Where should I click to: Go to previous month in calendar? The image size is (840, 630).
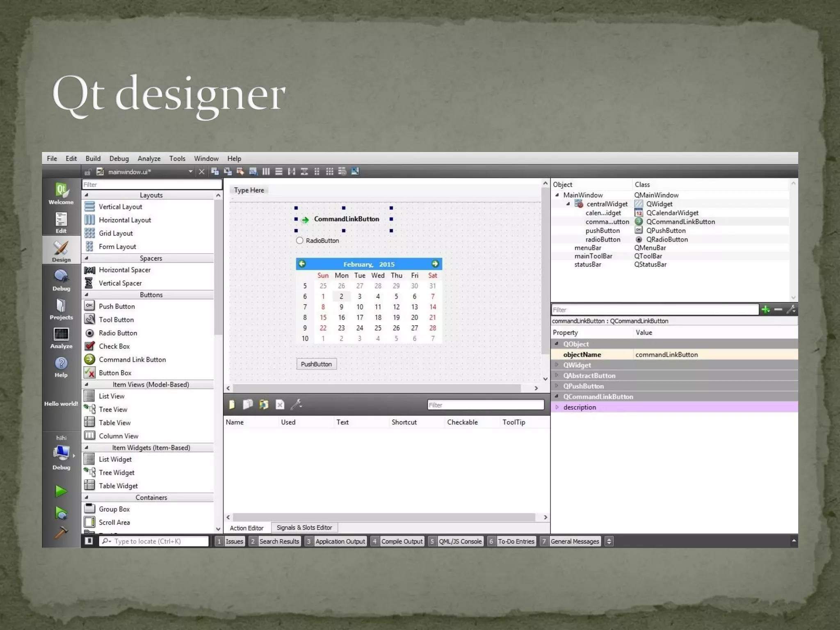click(x=302, y=264)
